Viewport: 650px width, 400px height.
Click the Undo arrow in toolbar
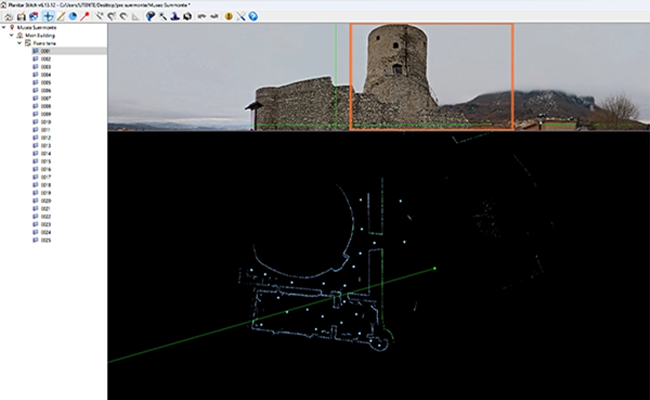[x=202, y=16]
